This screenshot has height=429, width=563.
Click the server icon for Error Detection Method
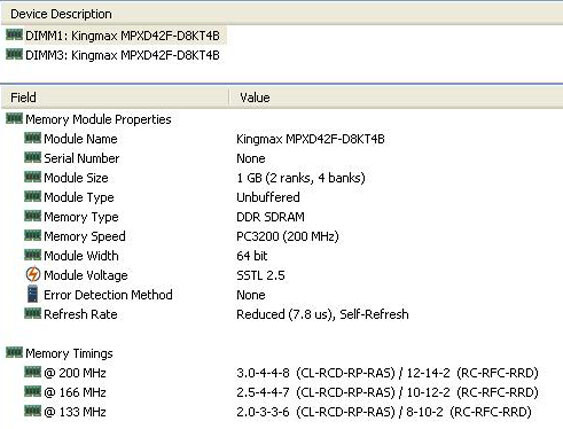33,294
